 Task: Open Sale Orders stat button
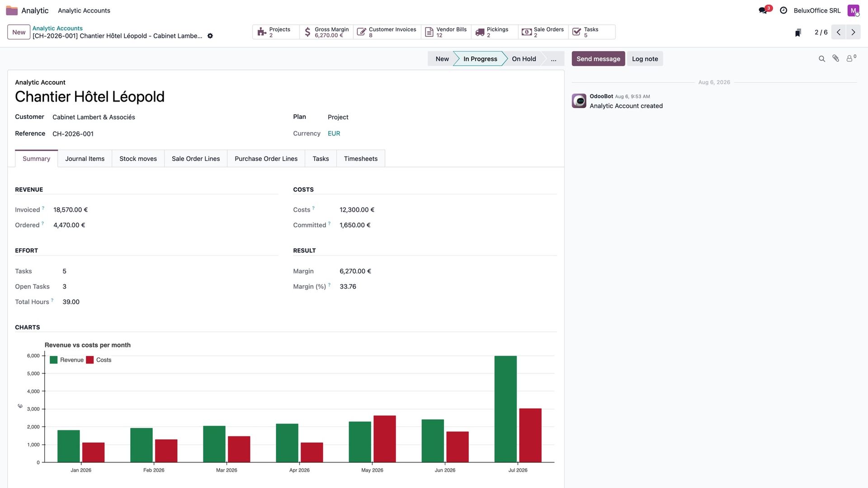(x=543, y=32)
